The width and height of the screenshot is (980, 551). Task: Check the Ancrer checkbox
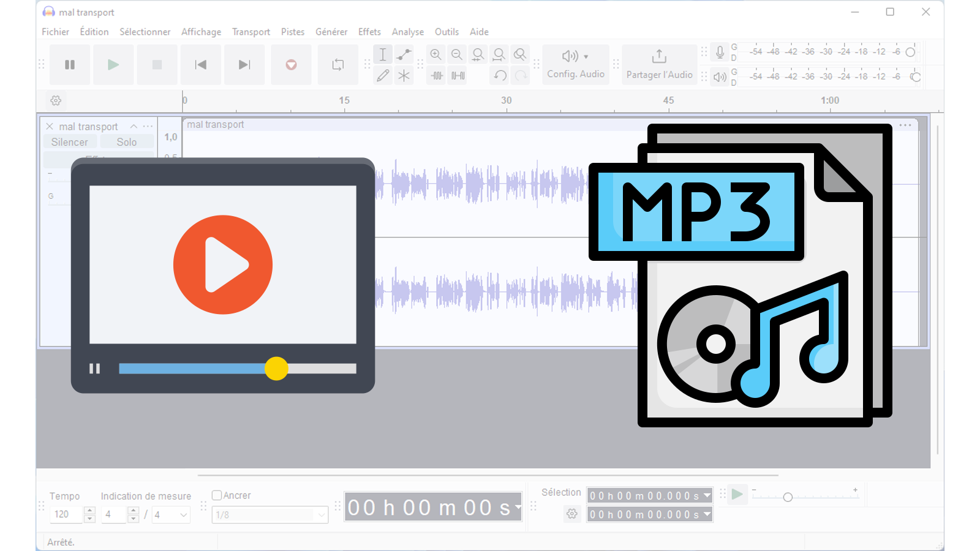217,495
